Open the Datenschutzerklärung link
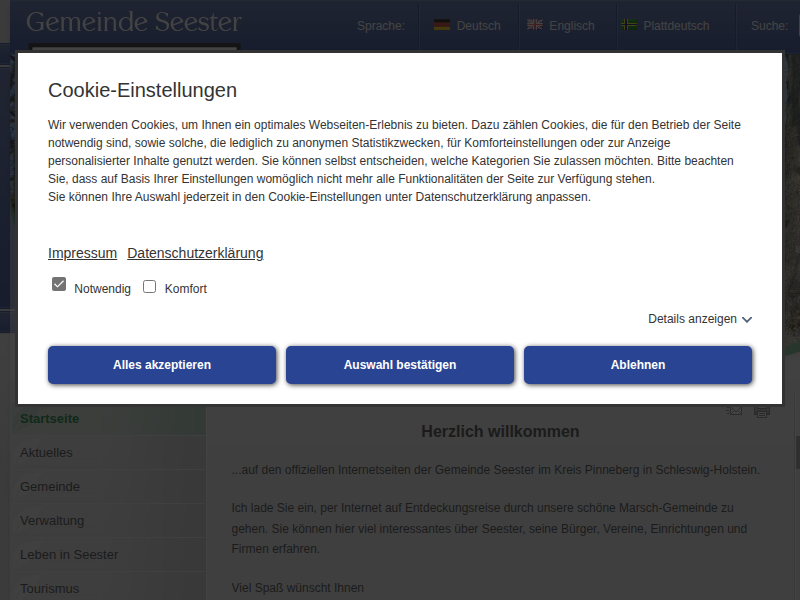 pyautogui.click(x=195, y=253)
